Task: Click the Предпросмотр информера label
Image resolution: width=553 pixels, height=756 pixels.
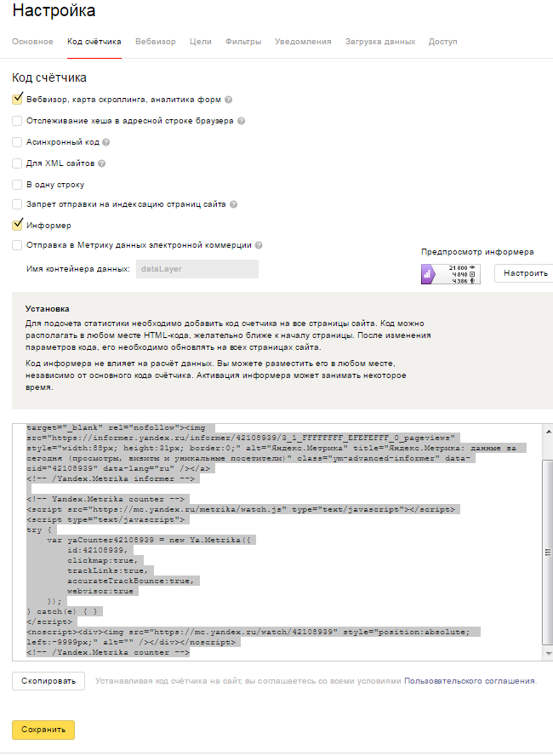Action: click(x=477, y=252)
